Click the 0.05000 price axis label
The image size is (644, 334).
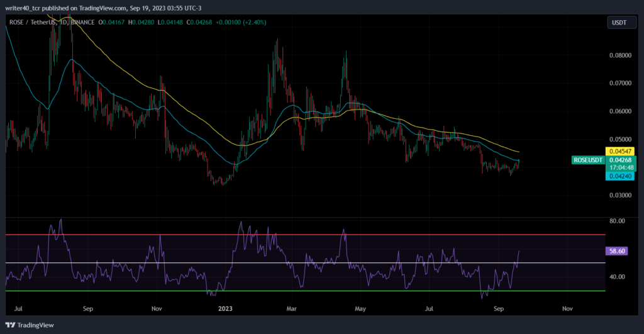click(620, 139)
